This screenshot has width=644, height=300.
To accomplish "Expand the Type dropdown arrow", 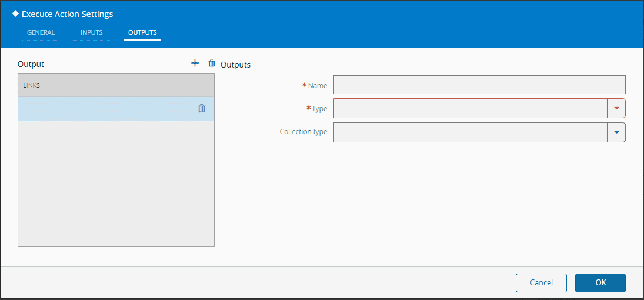I will tap(616, 108).
